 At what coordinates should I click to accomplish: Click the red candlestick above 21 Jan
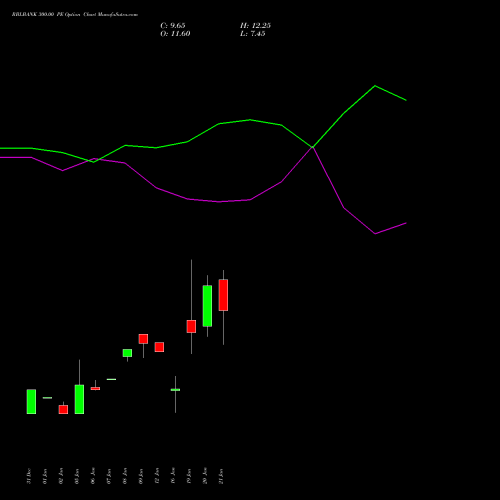223,295
